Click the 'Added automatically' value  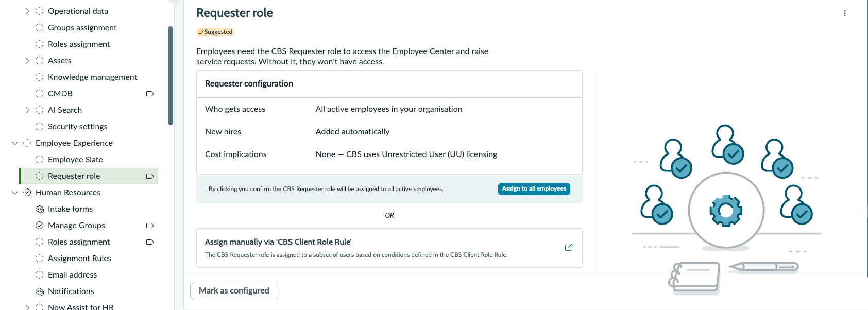[353, 132]
